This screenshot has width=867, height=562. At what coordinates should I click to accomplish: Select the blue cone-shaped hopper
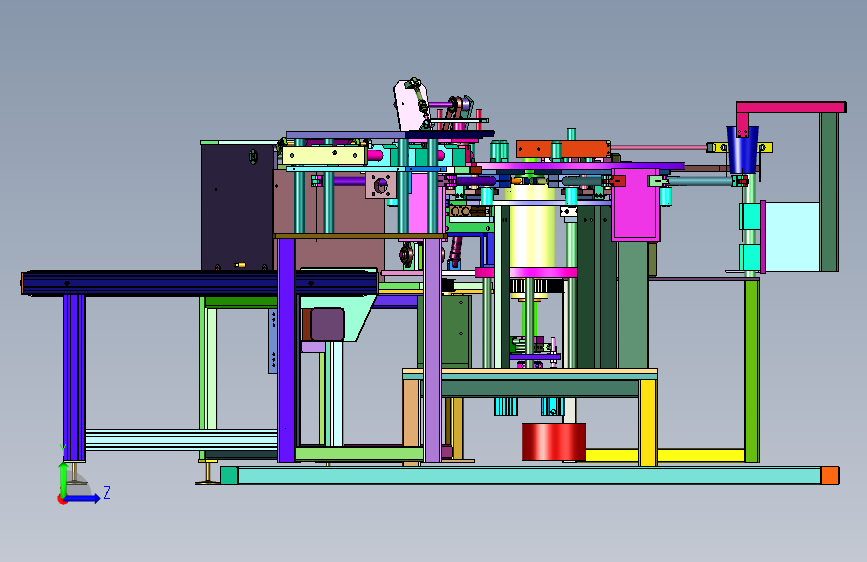pos(742,149)
